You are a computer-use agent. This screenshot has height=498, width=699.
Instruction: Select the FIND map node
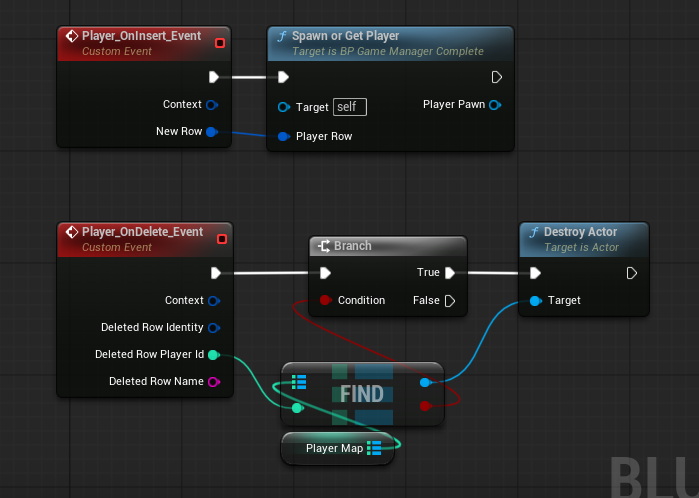point(361,394)
